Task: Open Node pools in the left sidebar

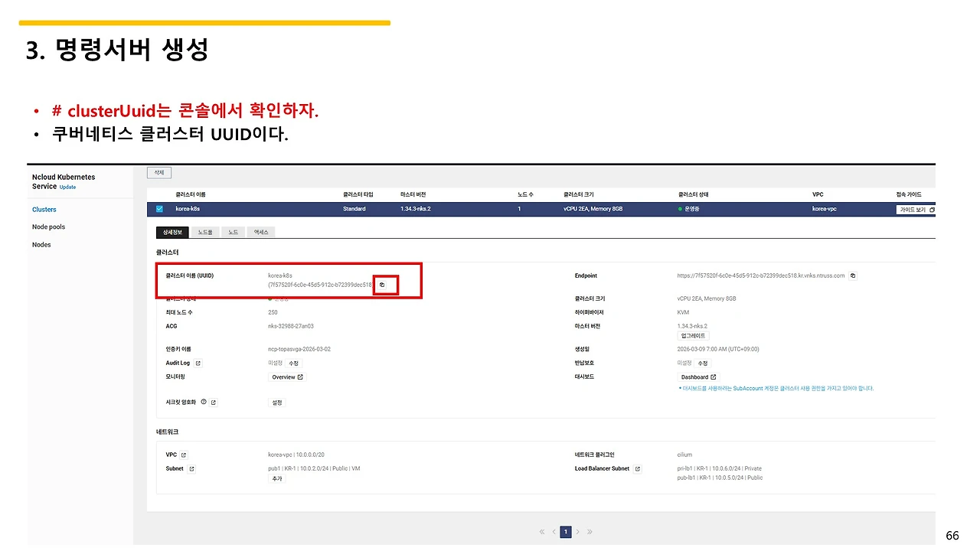Action: click(x=48, y=227)
